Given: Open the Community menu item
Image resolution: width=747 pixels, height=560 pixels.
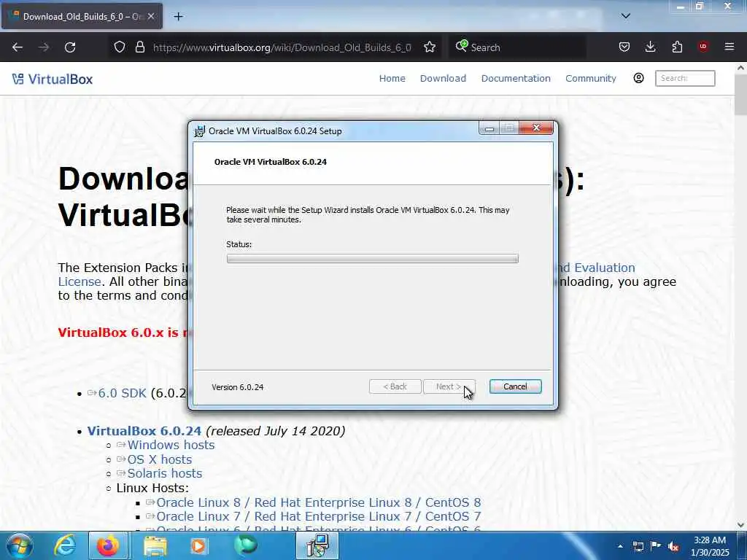Looking at the screenshot, I should [x=591, y=78].
